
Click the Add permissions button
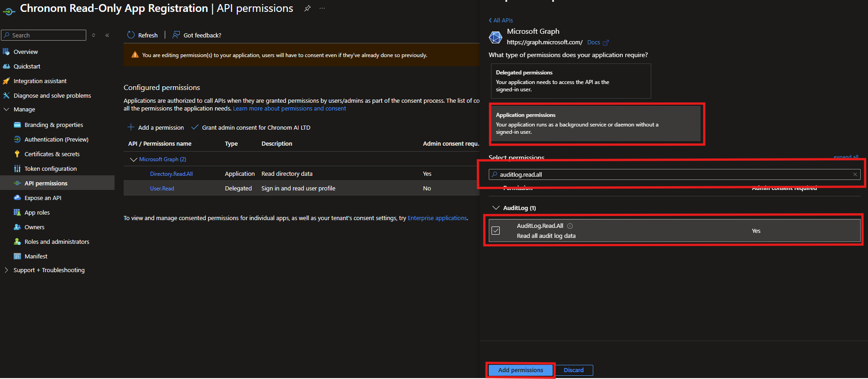[x=521, y=370]
